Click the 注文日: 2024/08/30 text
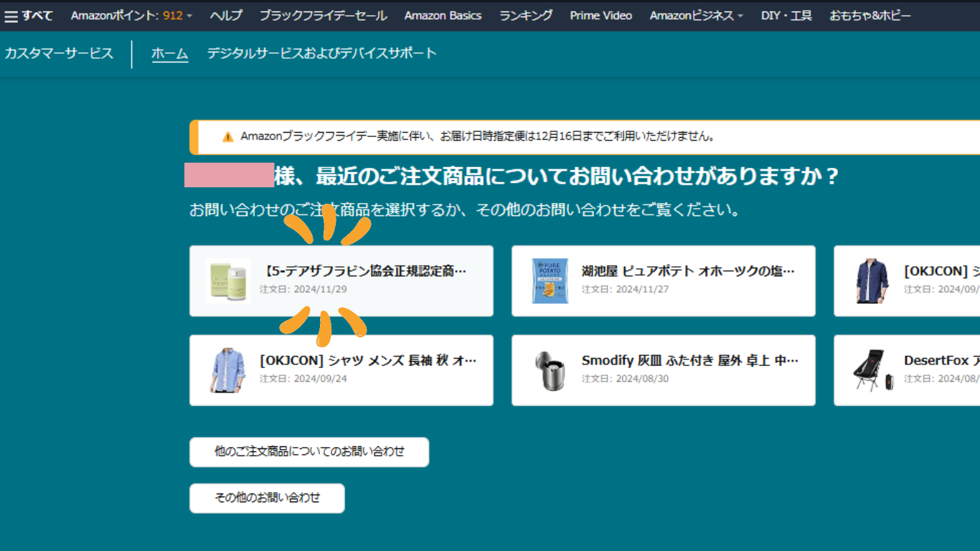The height and width of the screenshot is (551, 980). pos(625,379)
